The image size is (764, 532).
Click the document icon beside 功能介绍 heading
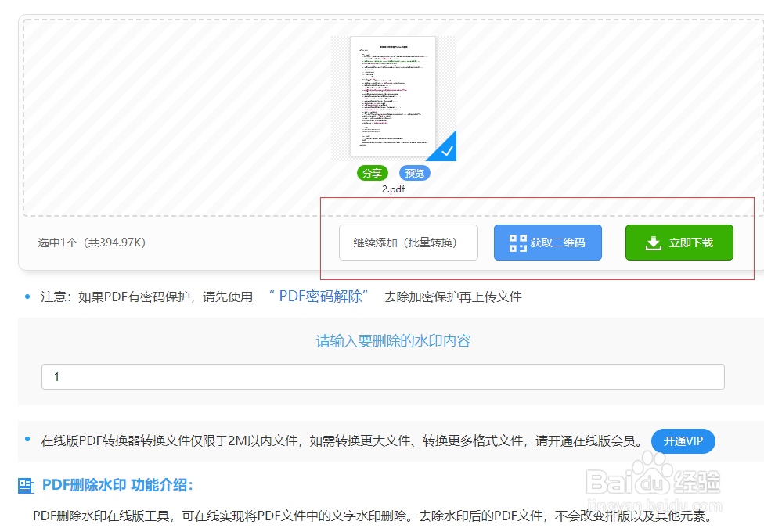(26, 486)
